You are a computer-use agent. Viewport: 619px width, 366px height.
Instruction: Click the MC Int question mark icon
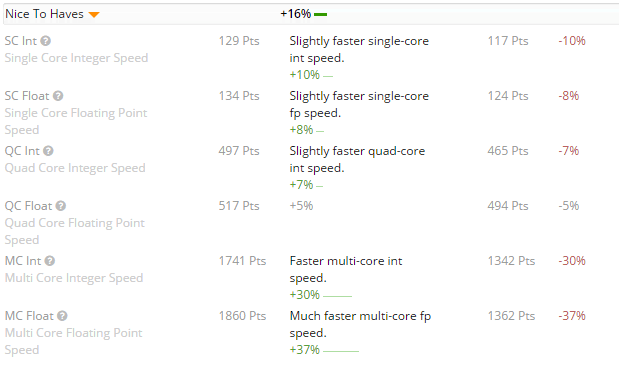pos(50,261)
